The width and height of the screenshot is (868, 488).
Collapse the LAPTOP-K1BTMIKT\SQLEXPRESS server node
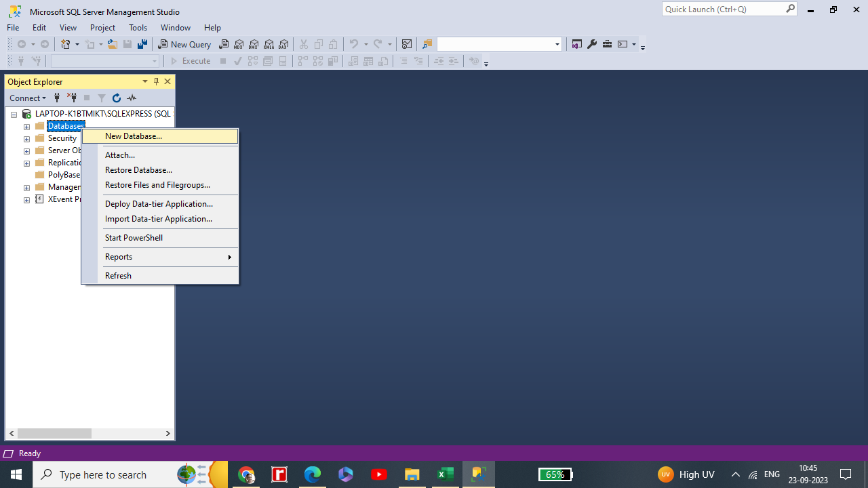tap(14, 115)
